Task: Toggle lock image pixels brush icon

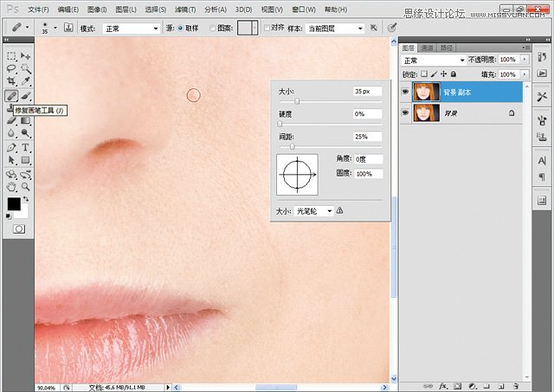Action: click(434, 74)
